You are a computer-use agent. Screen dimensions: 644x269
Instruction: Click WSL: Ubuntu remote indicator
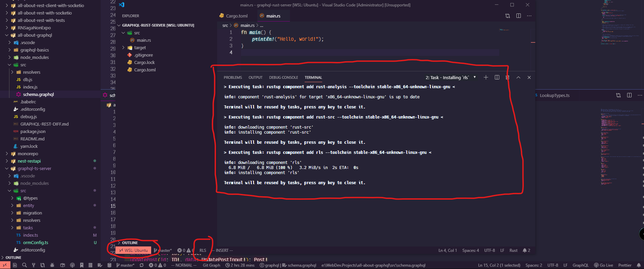pyautogui.click(x=134, y=250)
